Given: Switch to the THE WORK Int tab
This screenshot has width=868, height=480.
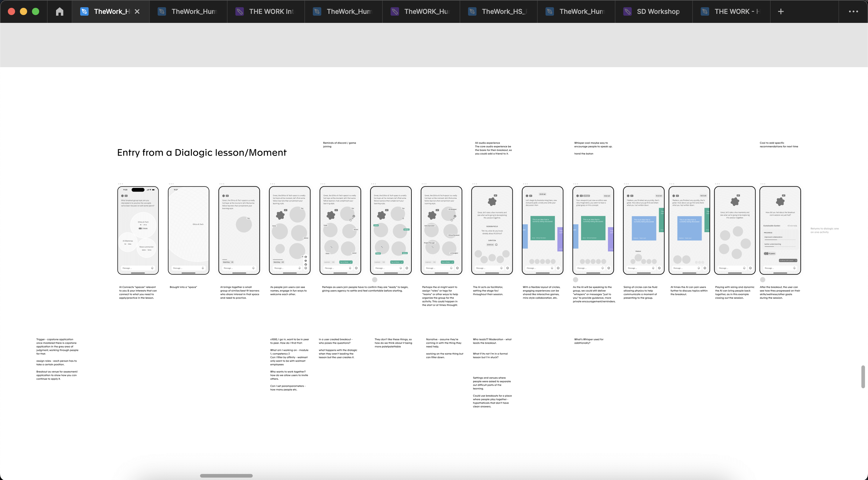Looking at the screenshot, I should pos(266,11).
